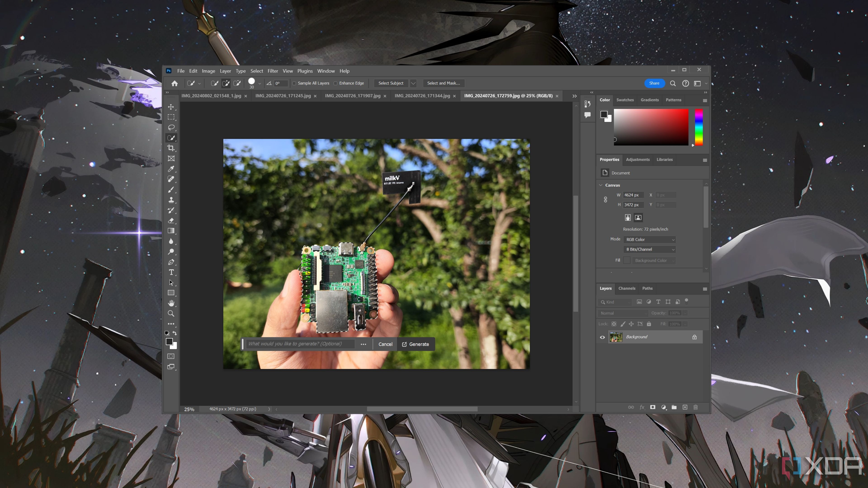Select the Type tool in sidebar
Screen dimensions: 868x488
[172, 272]
